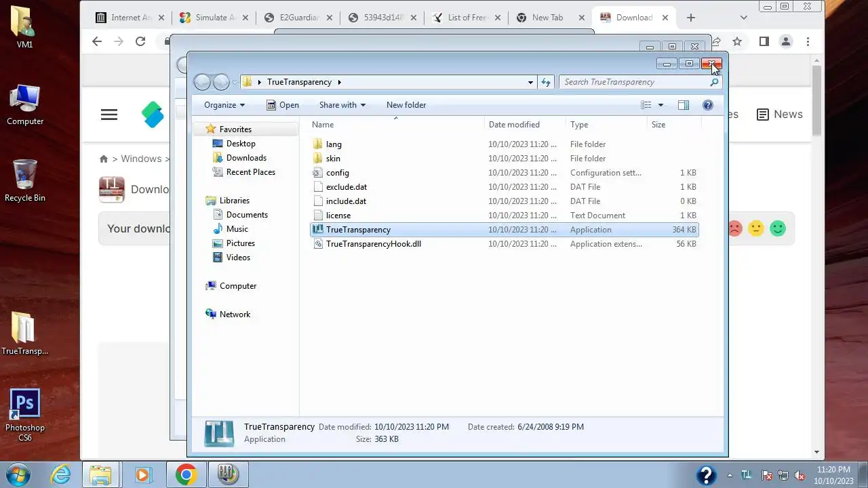868x488 pixels.
Task: Open Desktop in navigation pane
Action: (234, 144)
